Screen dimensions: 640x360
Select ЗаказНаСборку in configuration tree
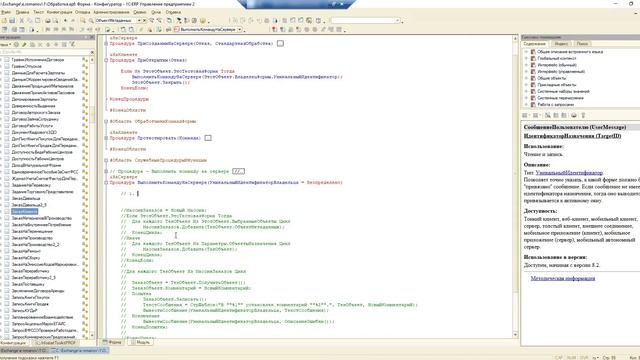26,258
